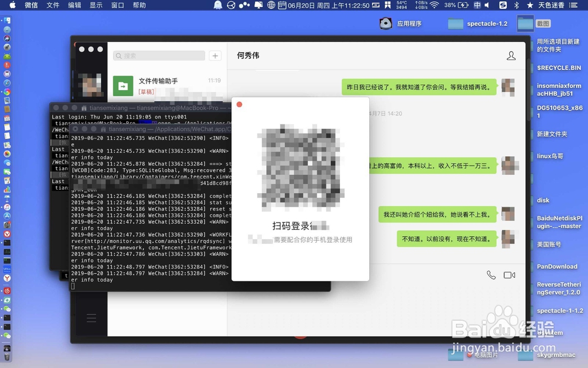Start a voice call with the phone icon
The width and height of the screenshot is (588, 368).
click(491, 275)
